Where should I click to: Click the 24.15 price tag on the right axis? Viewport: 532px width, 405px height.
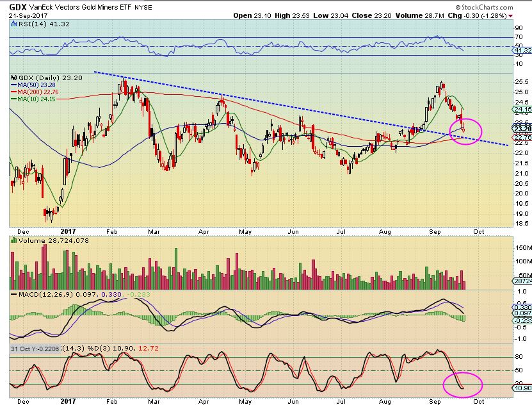522,110
